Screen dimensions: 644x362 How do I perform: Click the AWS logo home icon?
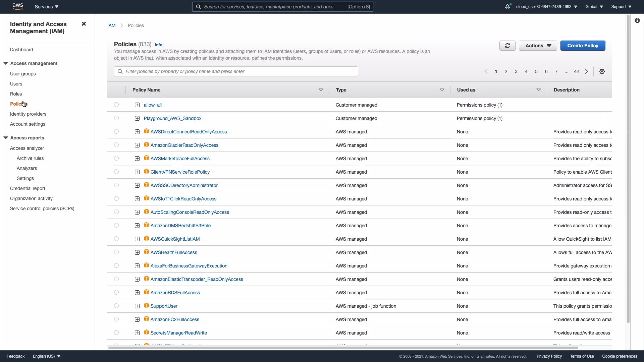17,6
